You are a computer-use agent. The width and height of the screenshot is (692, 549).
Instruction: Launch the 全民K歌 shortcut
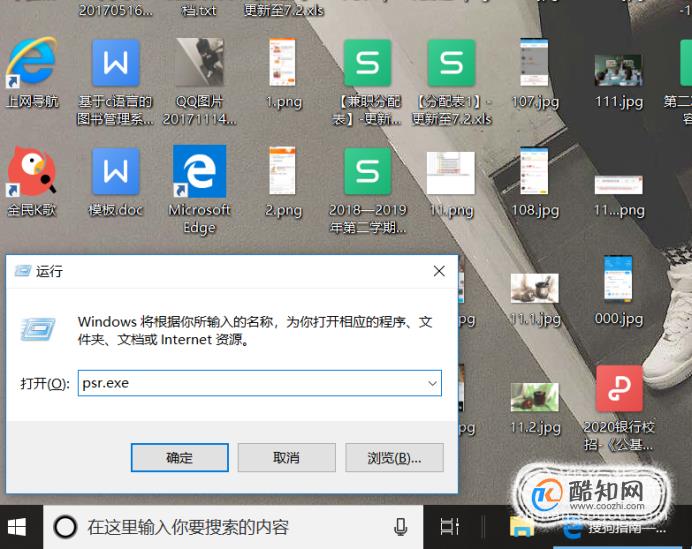[32, 171]
